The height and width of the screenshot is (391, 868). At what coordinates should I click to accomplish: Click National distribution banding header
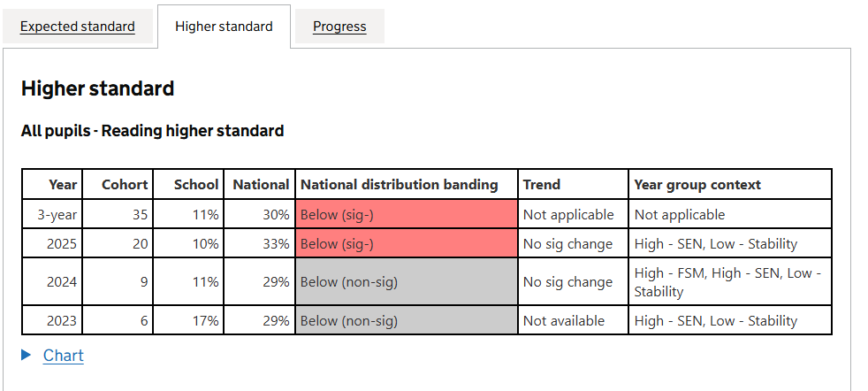point(400,185)
